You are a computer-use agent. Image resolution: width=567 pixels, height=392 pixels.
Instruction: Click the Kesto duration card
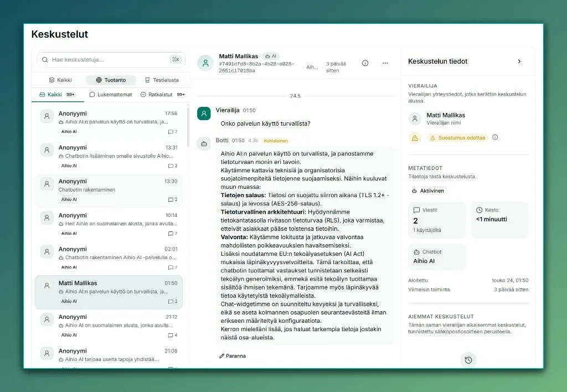tap(500, 220)
